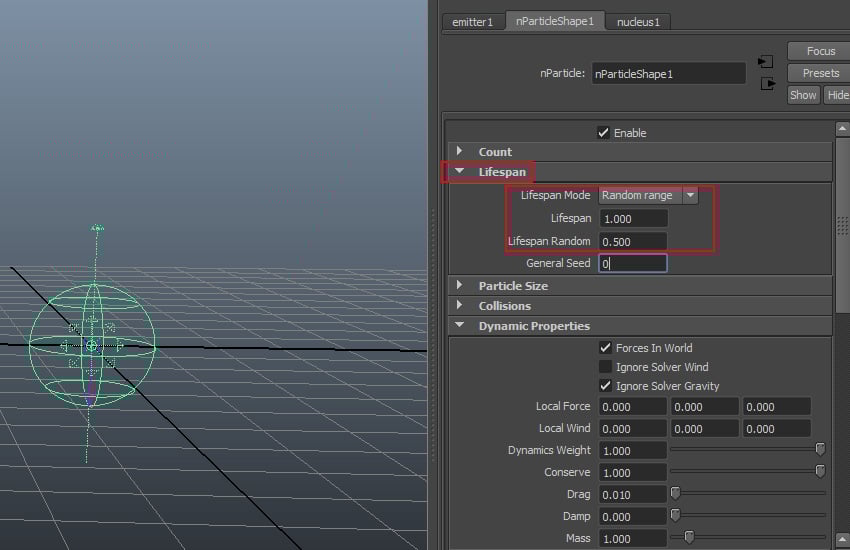
Task: Expand the Particle Size section
Action: click(x=460, y=285)
